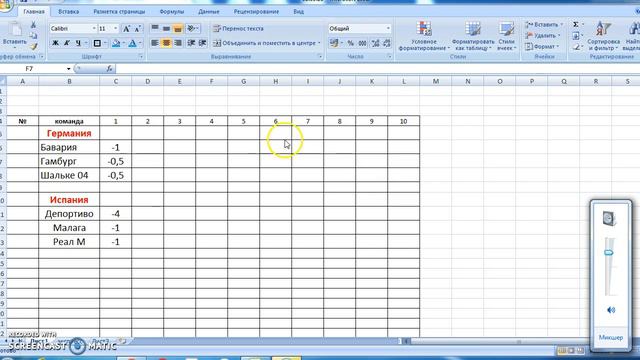Mute sound with speaker icon in volume popup
The image size is (640, 360).
611,310
